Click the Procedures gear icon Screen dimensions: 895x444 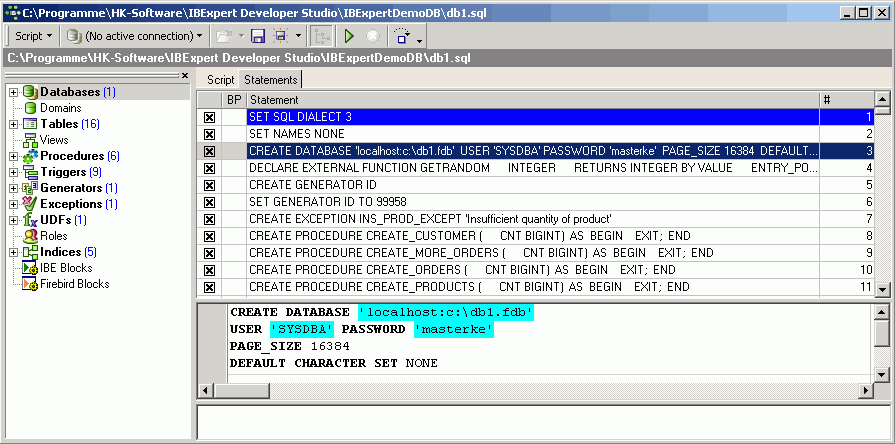[30, 156]
